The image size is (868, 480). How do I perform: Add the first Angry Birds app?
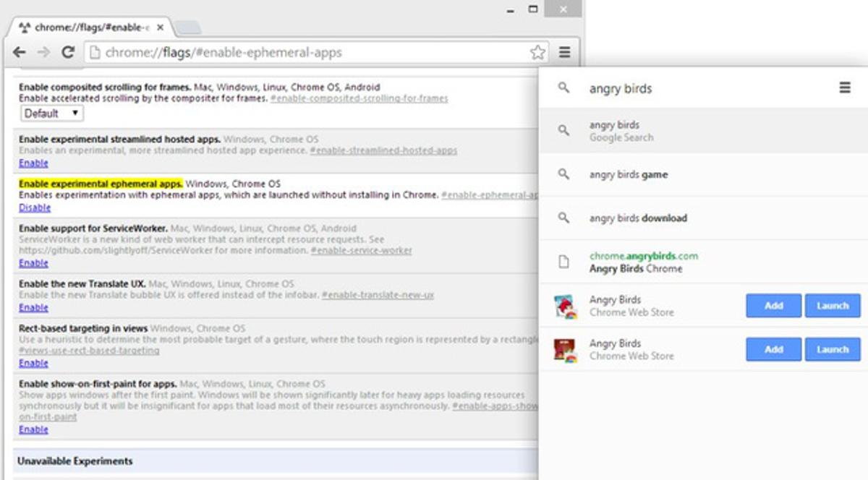tap(773, 306)
